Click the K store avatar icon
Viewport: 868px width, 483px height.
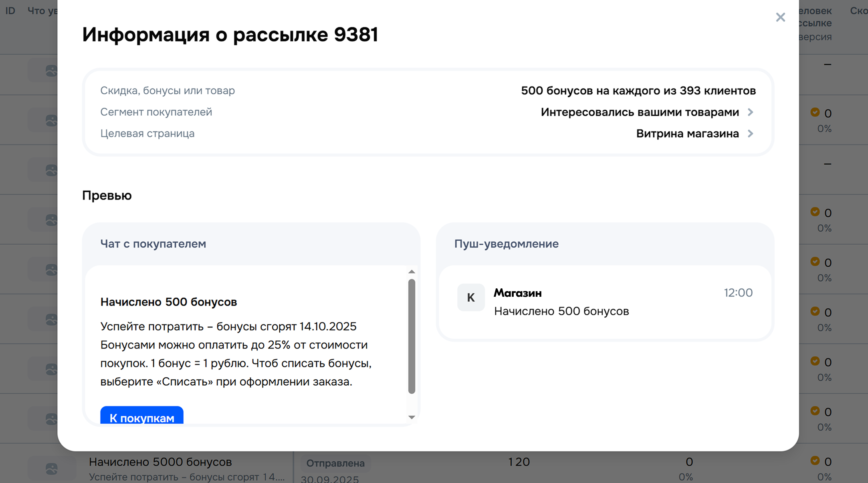pos(471,298)
